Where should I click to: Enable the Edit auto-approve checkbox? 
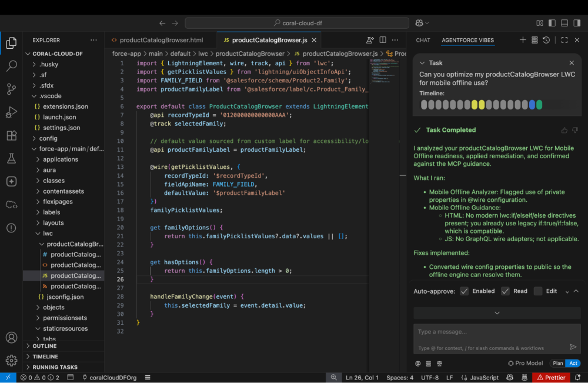point(537,291)
